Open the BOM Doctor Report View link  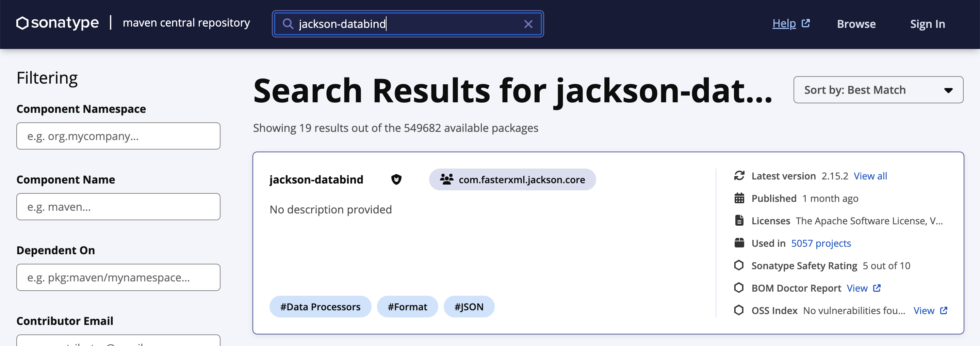(x=857, y=288)
